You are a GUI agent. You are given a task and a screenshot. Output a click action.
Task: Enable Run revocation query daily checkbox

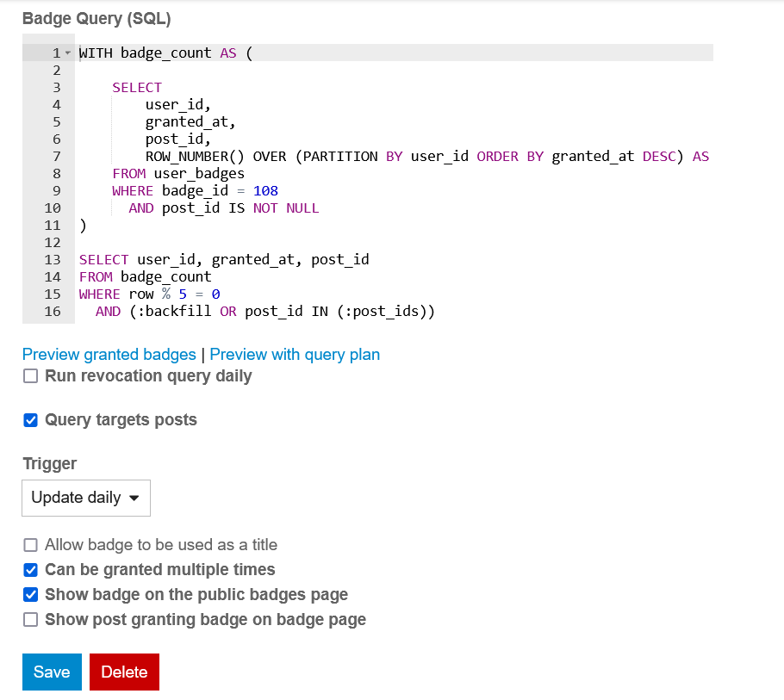tap(30, 375)
